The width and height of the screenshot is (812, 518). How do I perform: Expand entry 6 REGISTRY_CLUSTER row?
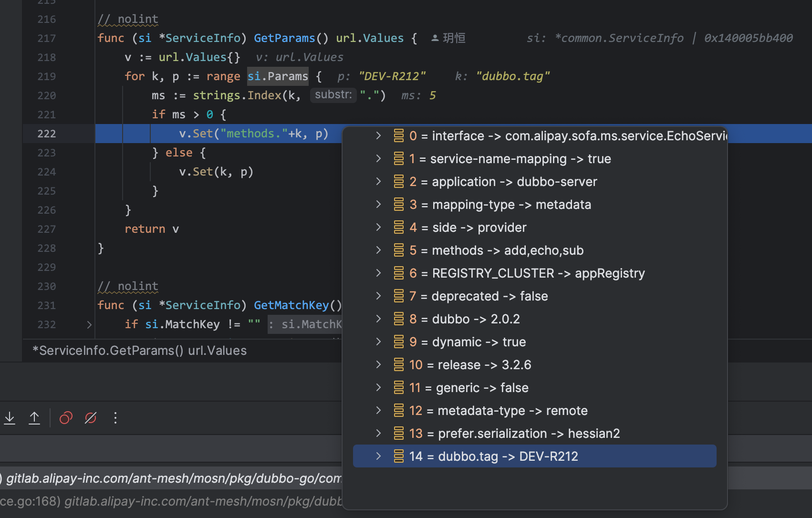(378, 273)
